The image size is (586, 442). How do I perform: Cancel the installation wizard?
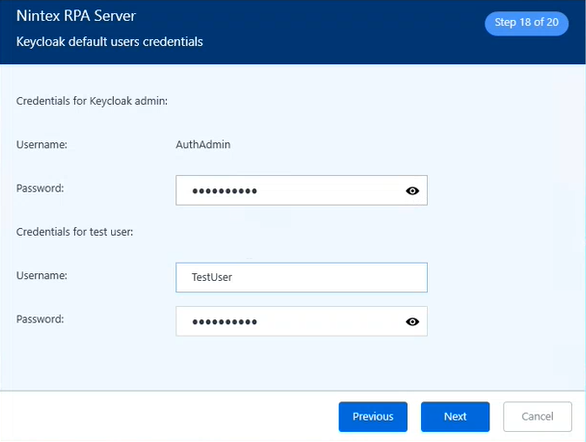click(x=537, y=417)
